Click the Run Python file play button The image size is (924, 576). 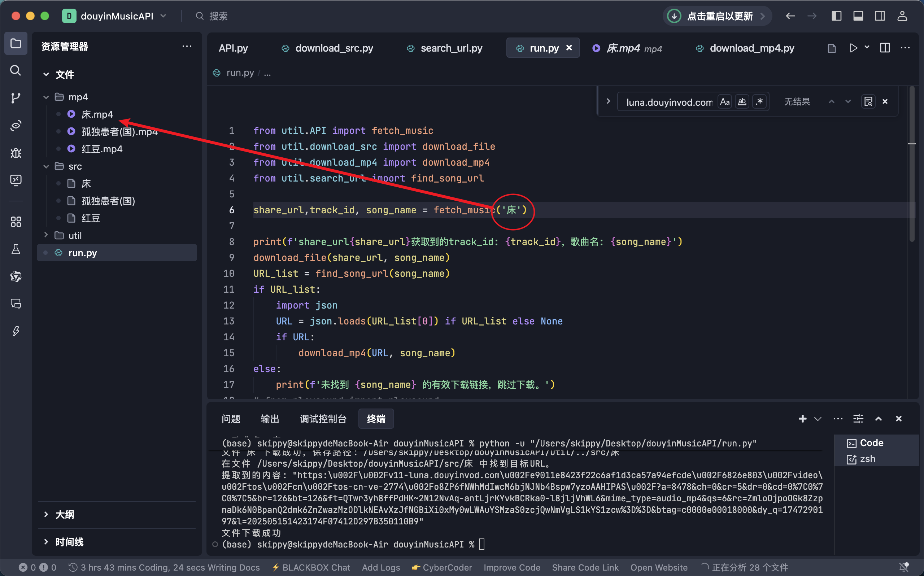(x=853, y=48)
